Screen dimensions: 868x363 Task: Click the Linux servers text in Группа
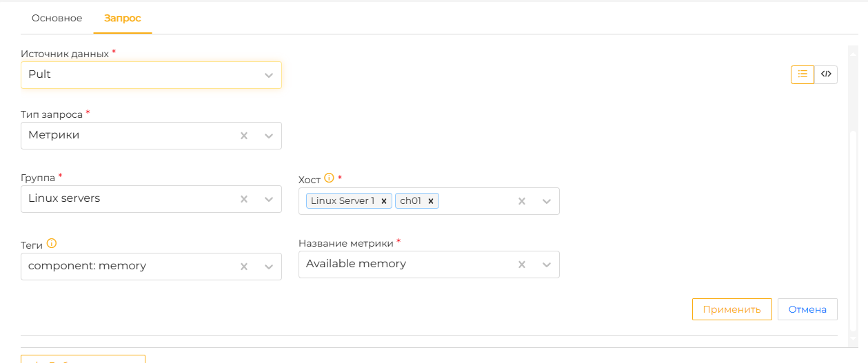click(64, 198)
